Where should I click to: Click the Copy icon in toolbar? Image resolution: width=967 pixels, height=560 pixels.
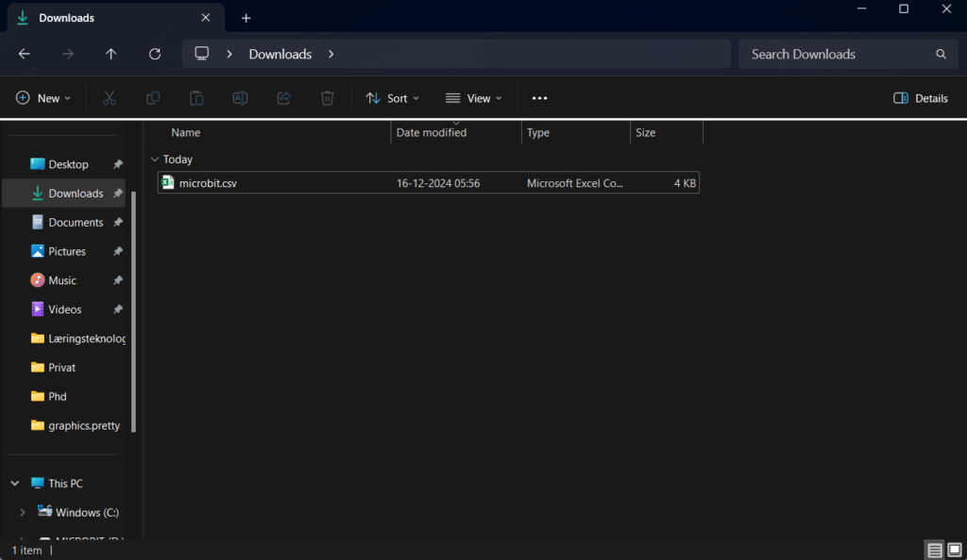(x=153, y=98)
